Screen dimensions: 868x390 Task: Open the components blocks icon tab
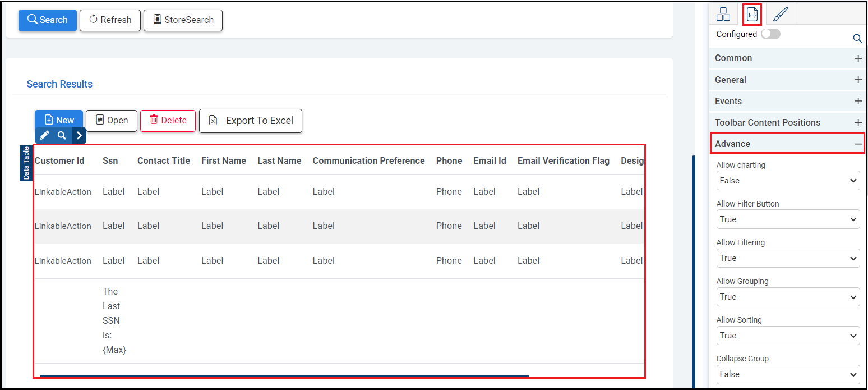click(723, 14)
